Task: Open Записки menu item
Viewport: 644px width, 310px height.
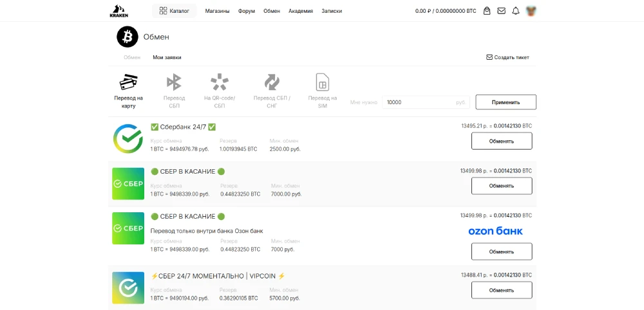Action: pyautogui.click(x=332, y=11)
